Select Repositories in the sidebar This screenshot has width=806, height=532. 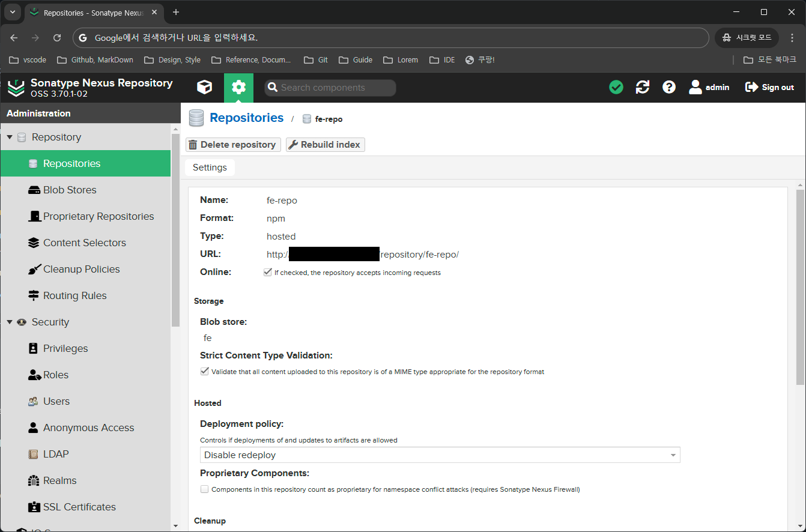point(85,163)
